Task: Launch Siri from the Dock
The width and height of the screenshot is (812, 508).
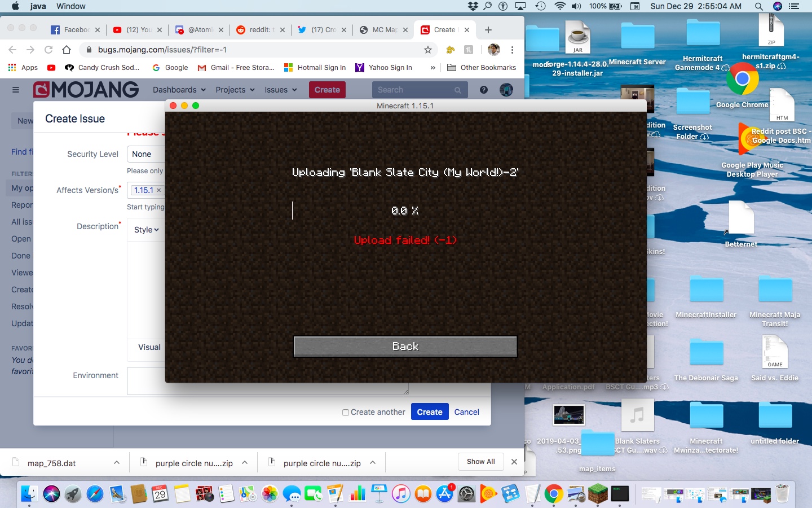Action: [x=51, y=494]
